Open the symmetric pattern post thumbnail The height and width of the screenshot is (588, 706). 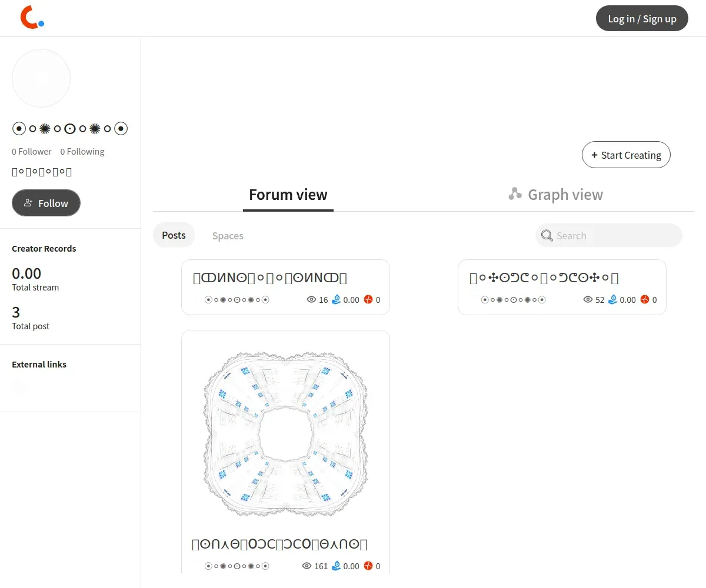[285, 434]
